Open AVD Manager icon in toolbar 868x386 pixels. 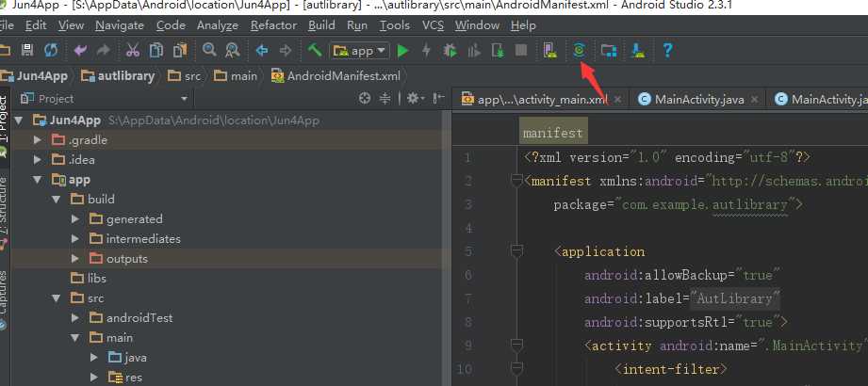[549, 52]
